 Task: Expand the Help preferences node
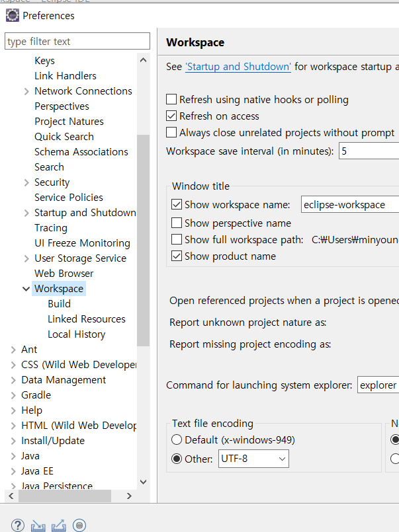[x=13, y=410]
